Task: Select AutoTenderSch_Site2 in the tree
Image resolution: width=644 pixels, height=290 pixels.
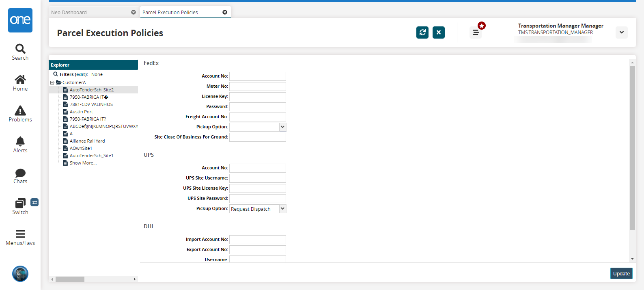Action: point(92,90)
